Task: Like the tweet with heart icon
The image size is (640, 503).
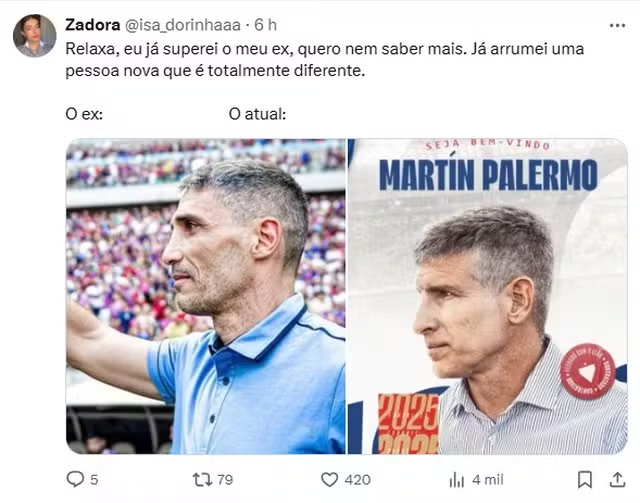Action: pos(329,480)
